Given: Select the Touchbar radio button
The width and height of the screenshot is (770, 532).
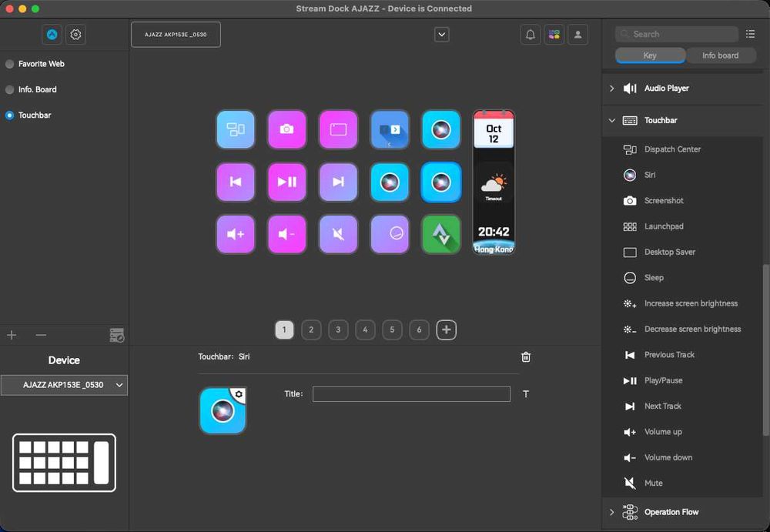Looking at the screenshot, I should [x=9, y=115].
